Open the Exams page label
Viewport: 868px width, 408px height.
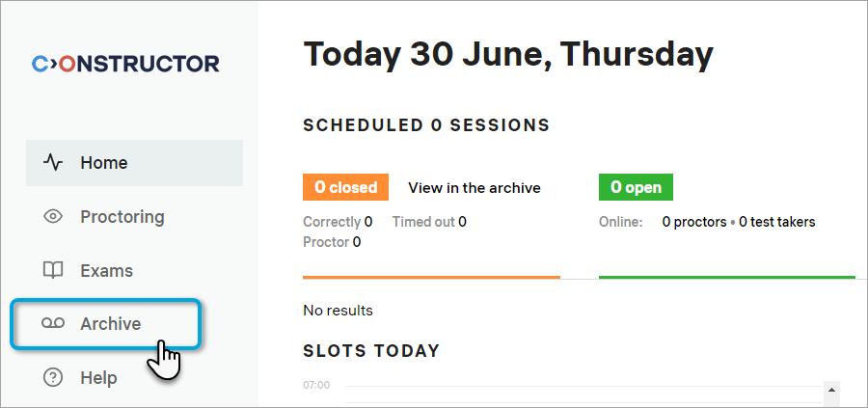(106, 271)
